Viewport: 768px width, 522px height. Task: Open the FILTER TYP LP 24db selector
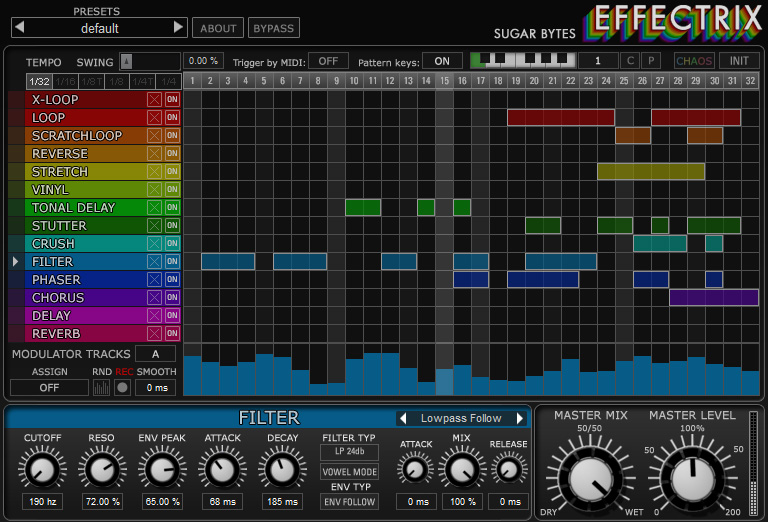(x=350, y=453)
